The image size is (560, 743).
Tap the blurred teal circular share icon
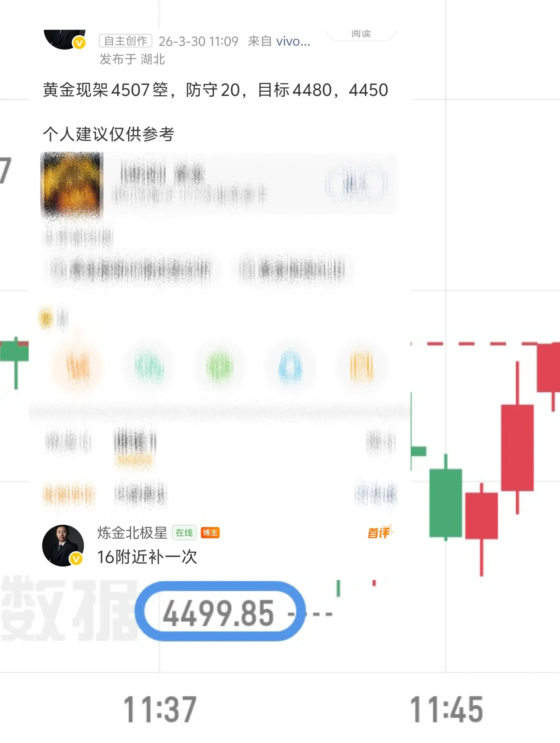pos(149,367)
